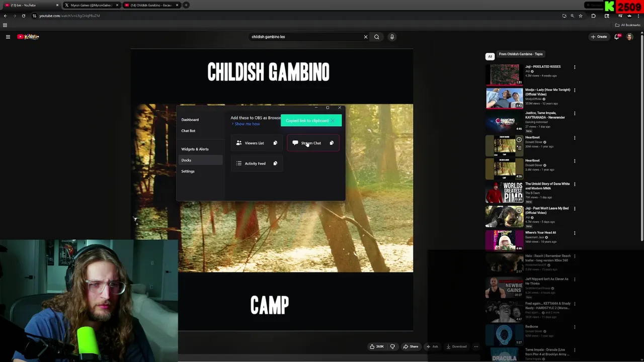Image resolution: width=644 pixels, height=362 pixels.
Task: Submit search with the magnifier button
Action: click(376, 37)
